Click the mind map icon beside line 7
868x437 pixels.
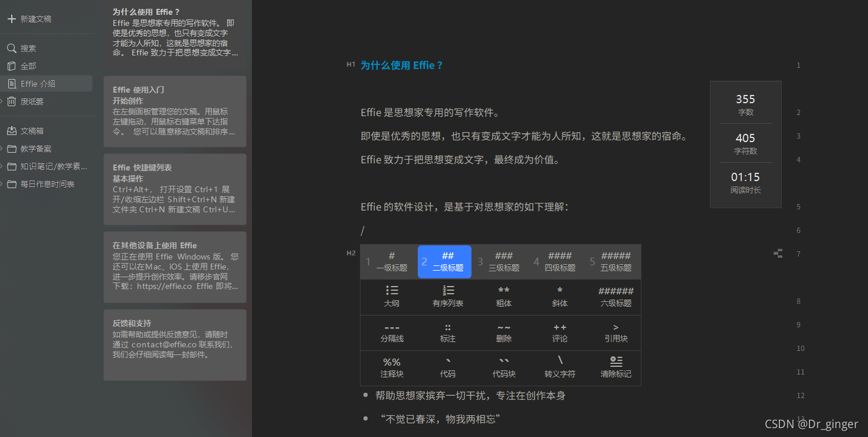778,254
